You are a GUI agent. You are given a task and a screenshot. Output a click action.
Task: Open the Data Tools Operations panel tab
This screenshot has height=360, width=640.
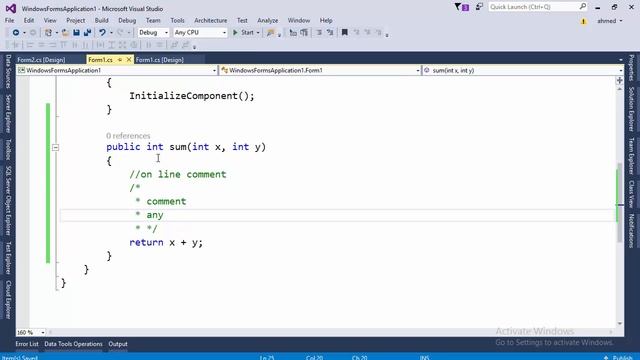[x=73, y=344]
